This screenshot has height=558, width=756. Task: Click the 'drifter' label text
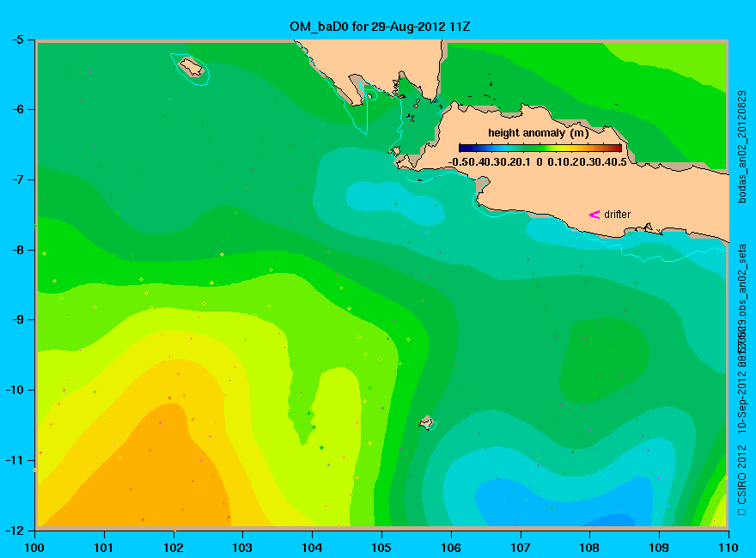pos(617,215)
